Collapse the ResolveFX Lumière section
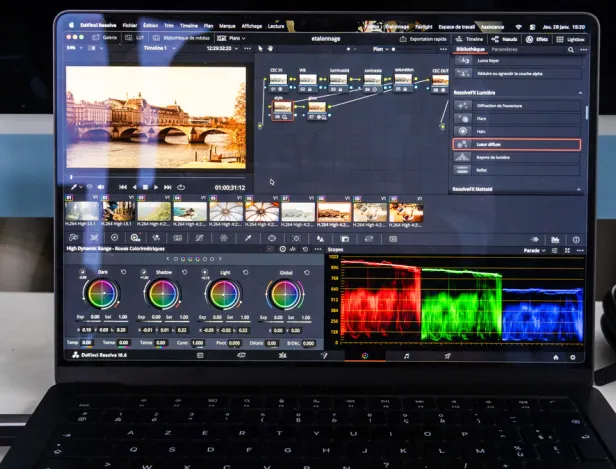Image resolution: width=616 pixels, height=469 pixels. click(580, 93)
